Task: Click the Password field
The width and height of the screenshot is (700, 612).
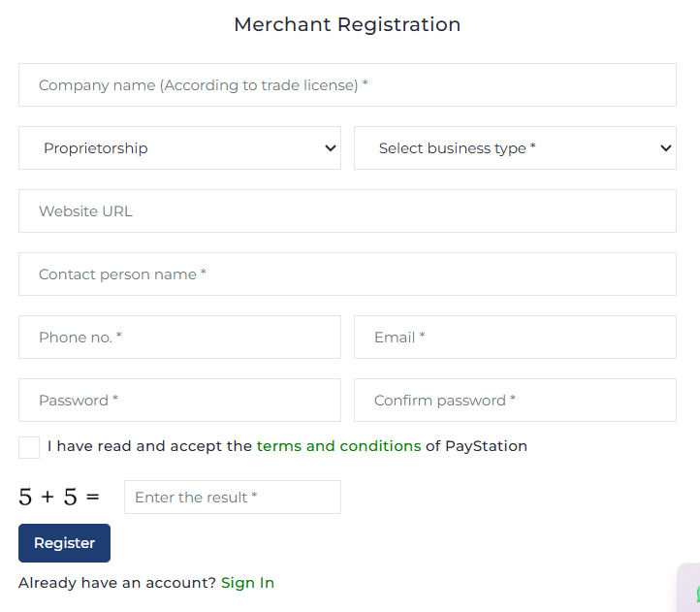Action: click(179, 401)
